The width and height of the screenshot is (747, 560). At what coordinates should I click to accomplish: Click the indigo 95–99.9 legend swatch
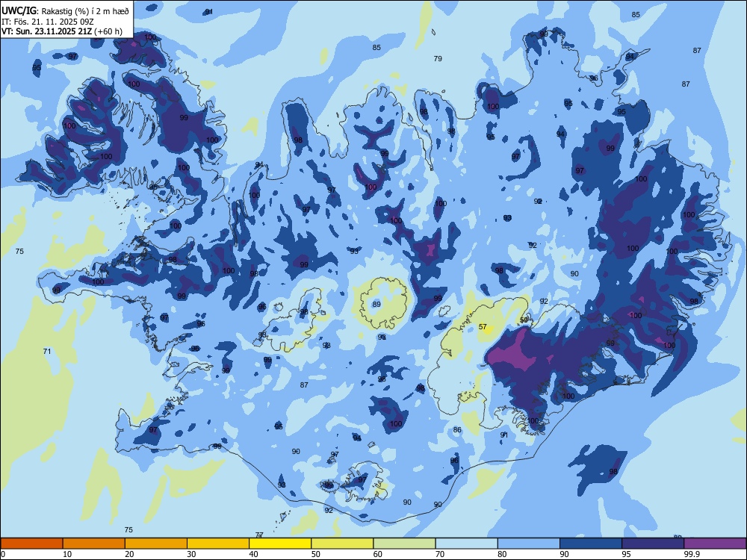pyautogui.click(x=653, y=544)
